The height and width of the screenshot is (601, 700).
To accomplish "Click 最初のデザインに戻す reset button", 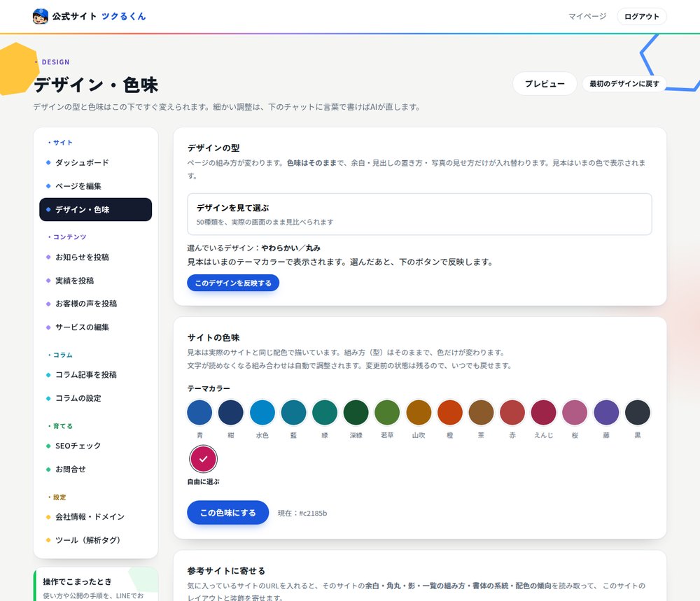I will [x=624, y=83].
